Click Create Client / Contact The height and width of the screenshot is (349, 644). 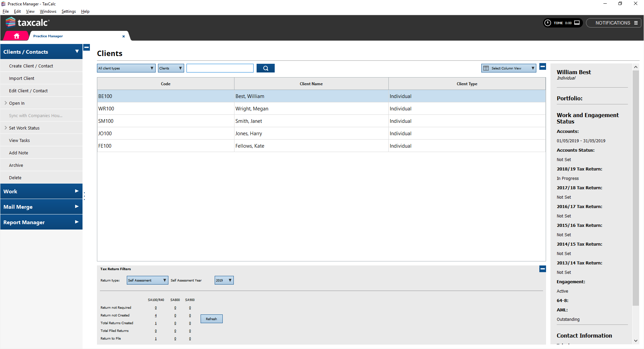tap(31, 66)
